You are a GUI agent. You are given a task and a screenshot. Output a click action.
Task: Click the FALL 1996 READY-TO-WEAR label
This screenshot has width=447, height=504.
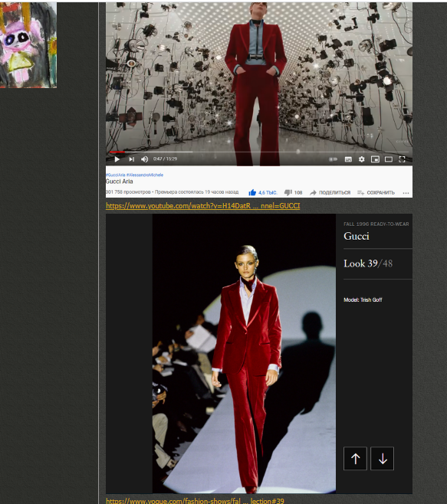pyautogui.click(x=376, y=224)
